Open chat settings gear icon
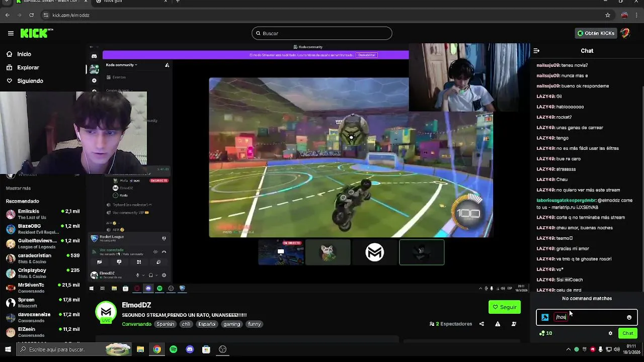This screenshot has height=362, width=644. click(x=610, y=333)
